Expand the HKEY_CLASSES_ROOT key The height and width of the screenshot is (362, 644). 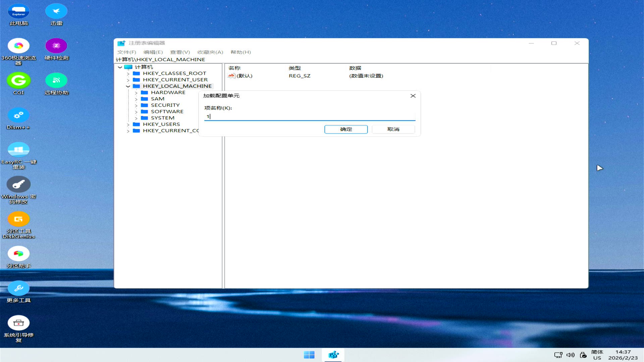click(128, 73)
